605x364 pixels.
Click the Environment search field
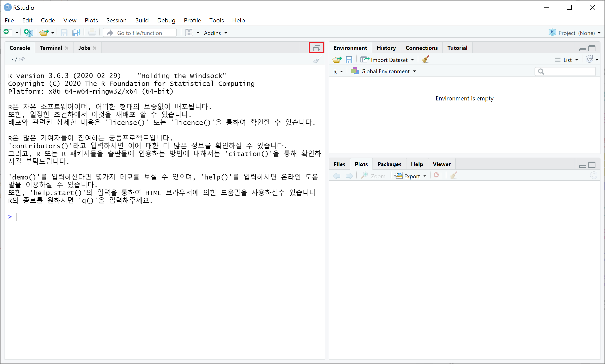click(565, 72)
